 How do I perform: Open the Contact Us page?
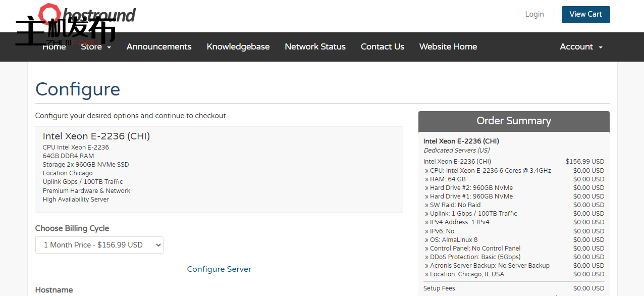click(x=382, y=46)
